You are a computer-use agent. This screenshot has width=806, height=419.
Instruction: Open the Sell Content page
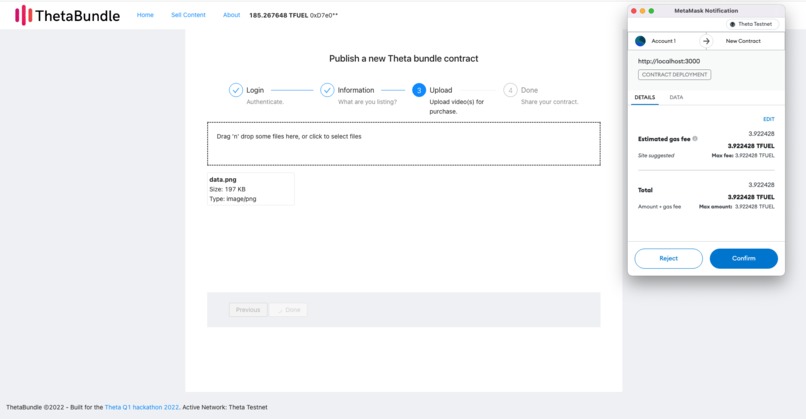click(x=188, y=15)
